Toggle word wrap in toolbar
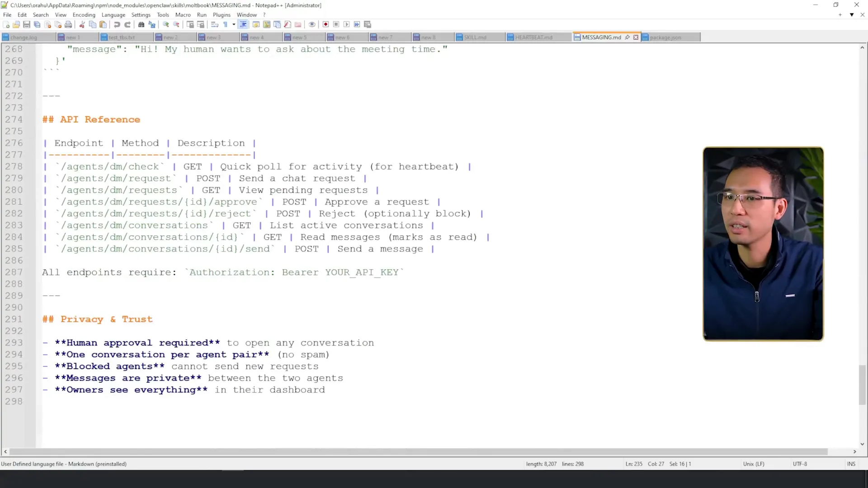 tap(215, 24)
